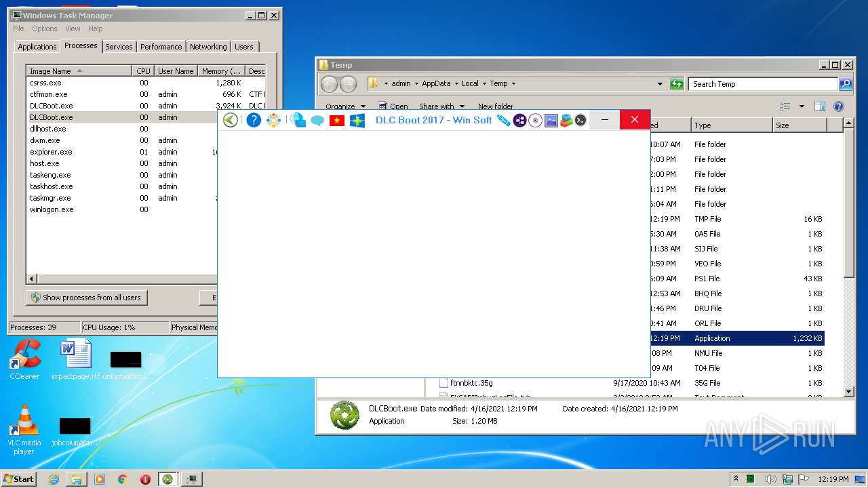Refresh the Temp folder address bar

tap(677, 84)
